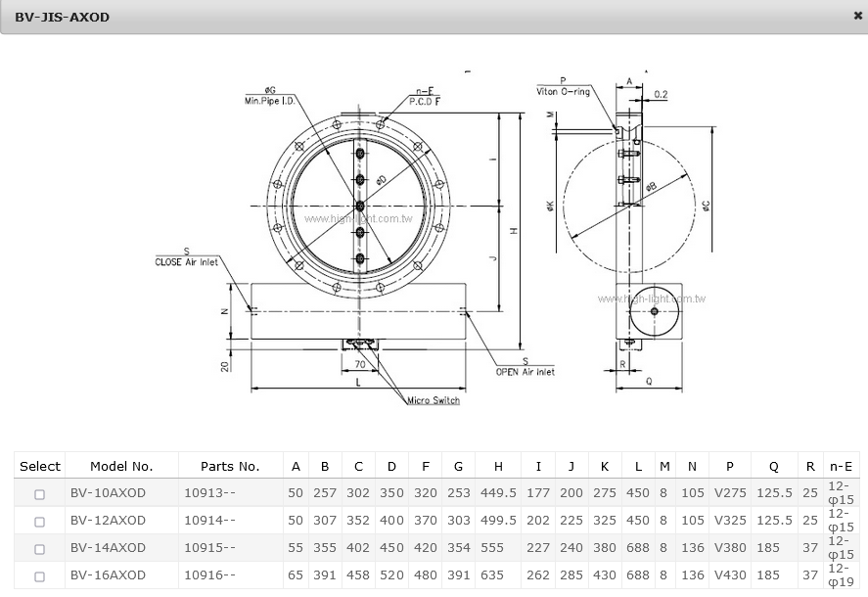
Task: Tick the checkbox for BV-12AXOD
Action: pos(39,522)
